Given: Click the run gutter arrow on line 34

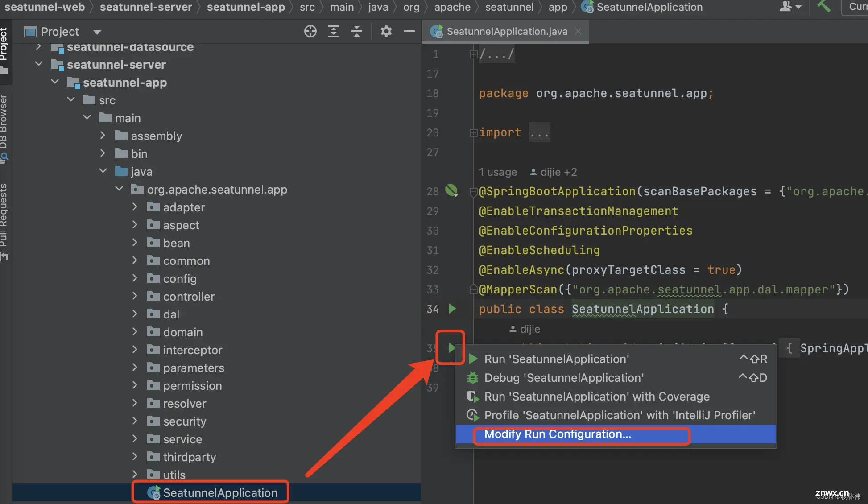Looking at the screenshot, I should [x=452, y=309].
